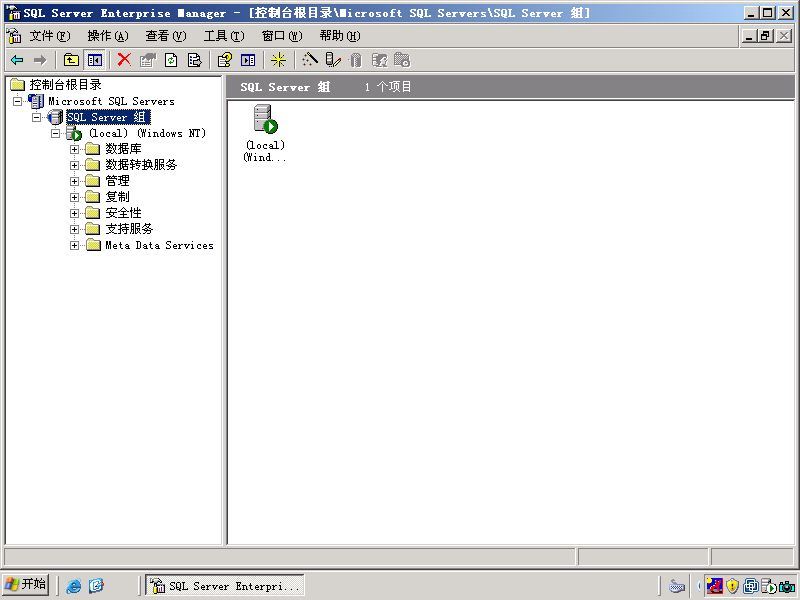Launch the Run a Wizard wand icon

click(310, 60)
